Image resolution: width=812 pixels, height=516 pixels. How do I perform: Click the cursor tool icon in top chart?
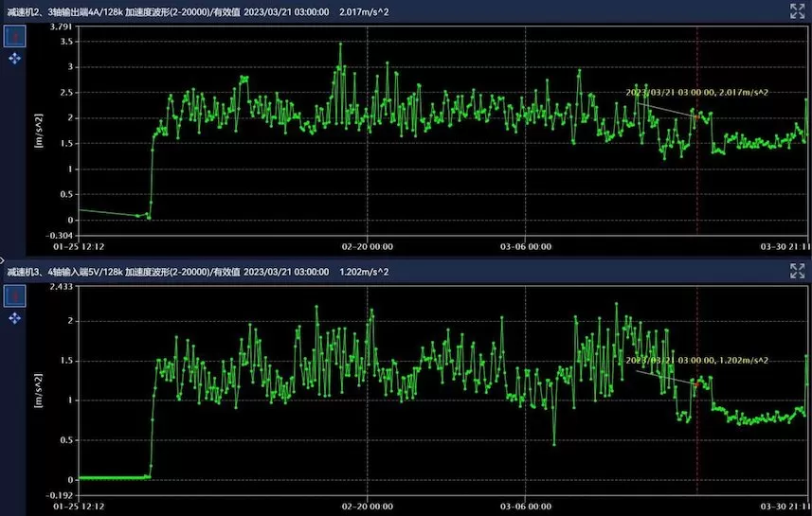pyautogui.click(x=15, y=37)
